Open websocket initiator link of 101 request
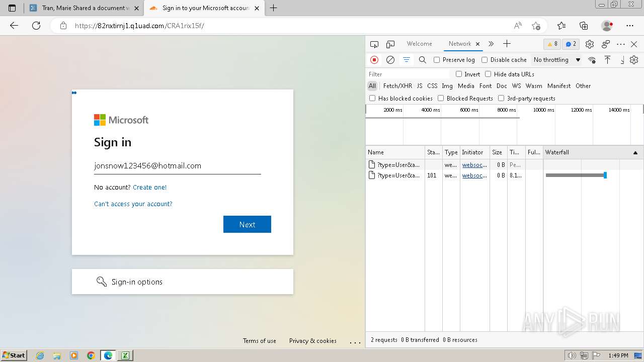Screen dimensions: 644x362 pos(474,175)
